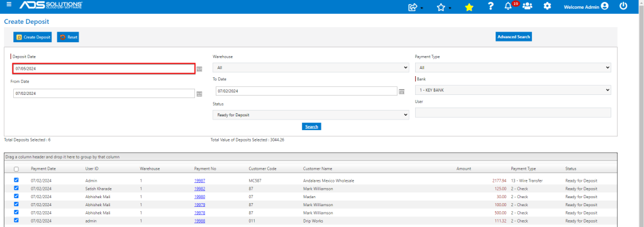This screenshot has height=227, width=644.
Task: Open payment number 19980 link
Action: (199, 197)
